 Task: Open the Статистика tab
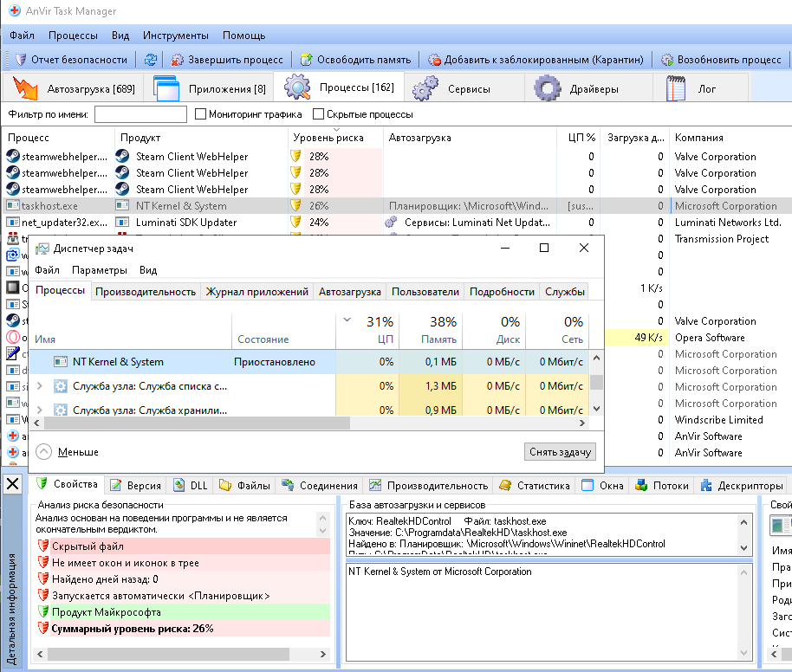point(535,485)
